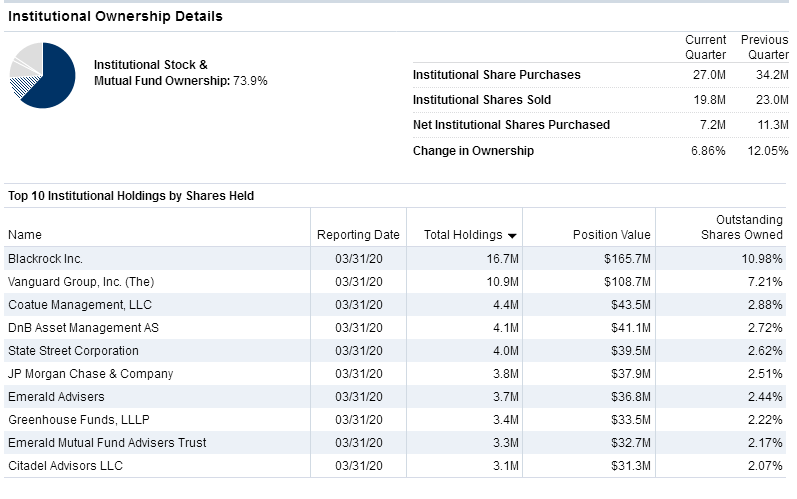This screenshot has width=797, height=499.
Task: Click Change in Ownership row label
Action: click(x=473, y=151)
